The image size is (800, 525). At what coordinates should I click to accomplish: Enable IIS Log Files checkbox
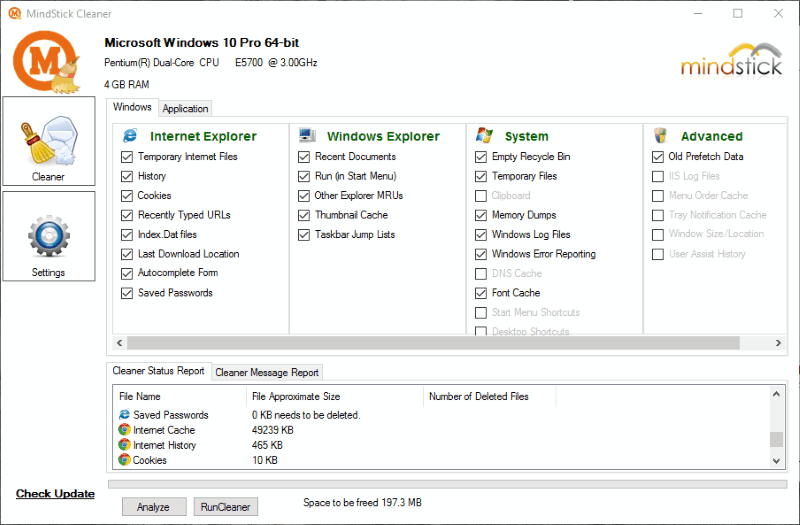[658, 177]
